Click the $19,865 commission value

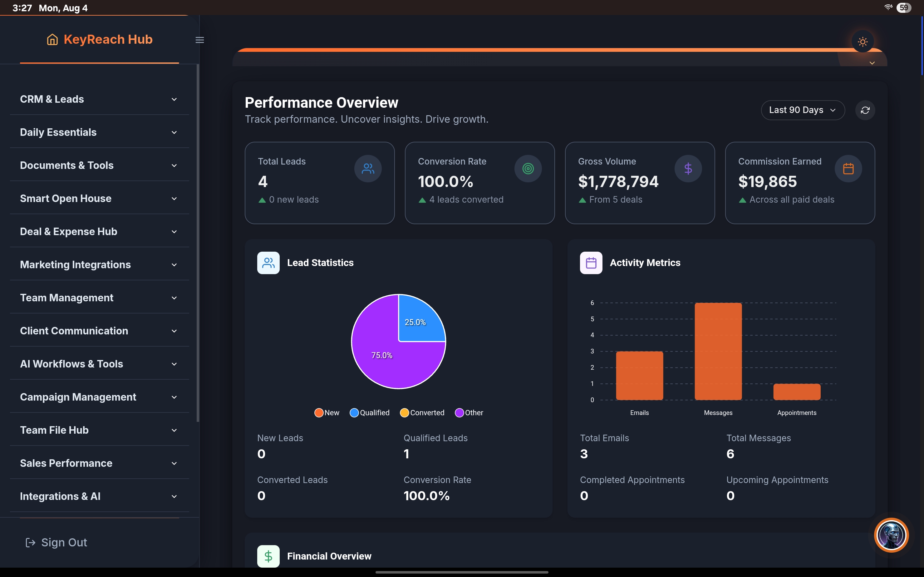[767, 181]
